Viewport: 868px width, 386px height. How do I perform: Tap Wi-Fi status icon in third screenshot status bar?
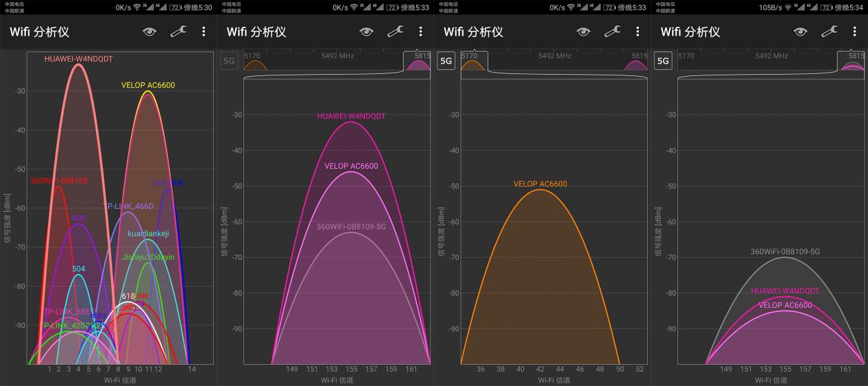pyautogui.click(x=571, y=8)
